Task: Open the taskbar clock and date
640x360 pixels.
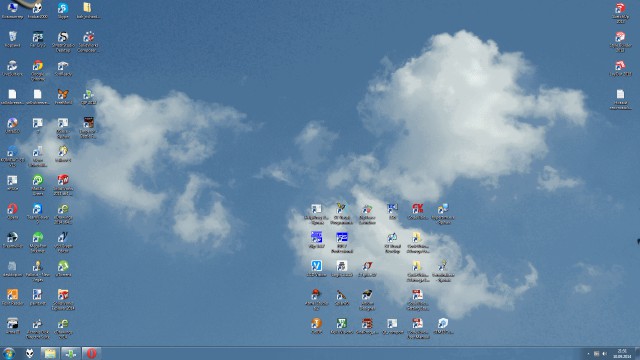Action: pos(622,353)
